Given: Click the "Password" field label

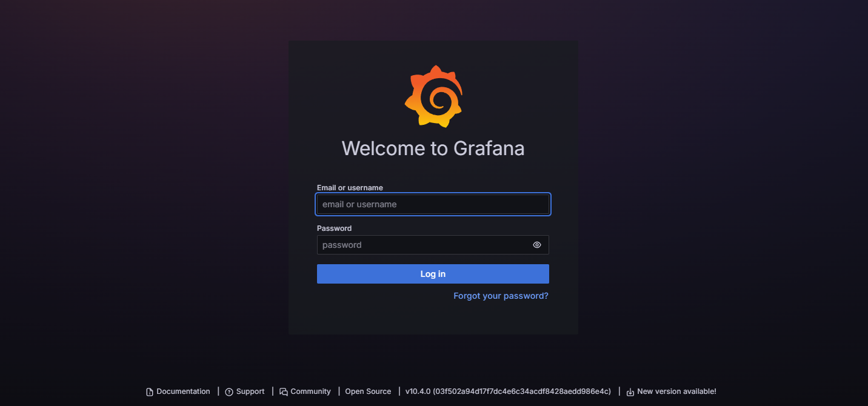Looking at the screenshot, I should (334, 228).
